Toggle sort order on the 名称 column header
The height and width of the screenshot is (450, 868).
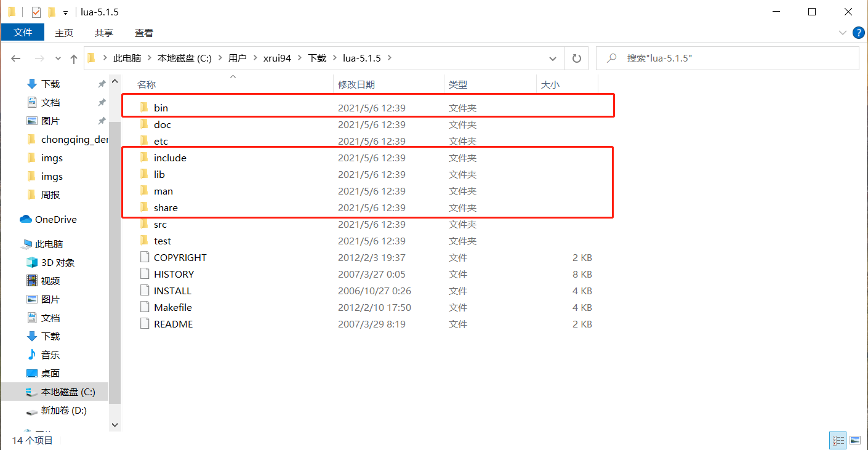point(147,84)
